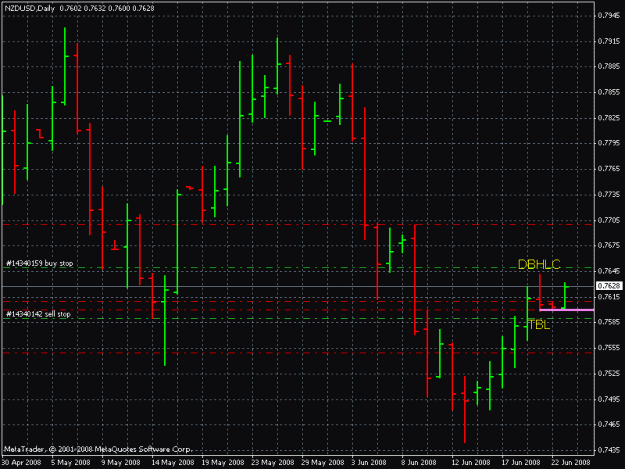Click the DBHLC yellow text label
Screen dimensions: 625x469
539,264
